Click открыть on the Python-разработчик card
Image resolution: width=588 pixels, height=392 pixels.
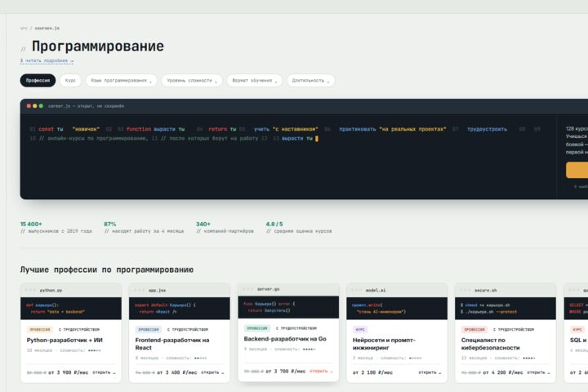point(104,372)
